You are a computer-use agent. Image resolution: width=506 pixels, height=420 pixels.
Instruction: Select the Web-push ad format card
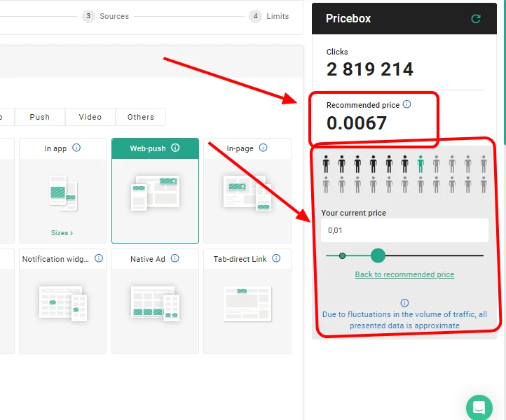point(155,190)
